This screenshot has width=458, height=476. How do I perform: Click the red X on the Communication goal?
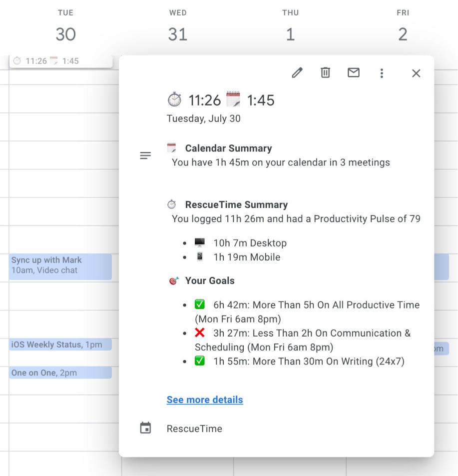point(199,332)
